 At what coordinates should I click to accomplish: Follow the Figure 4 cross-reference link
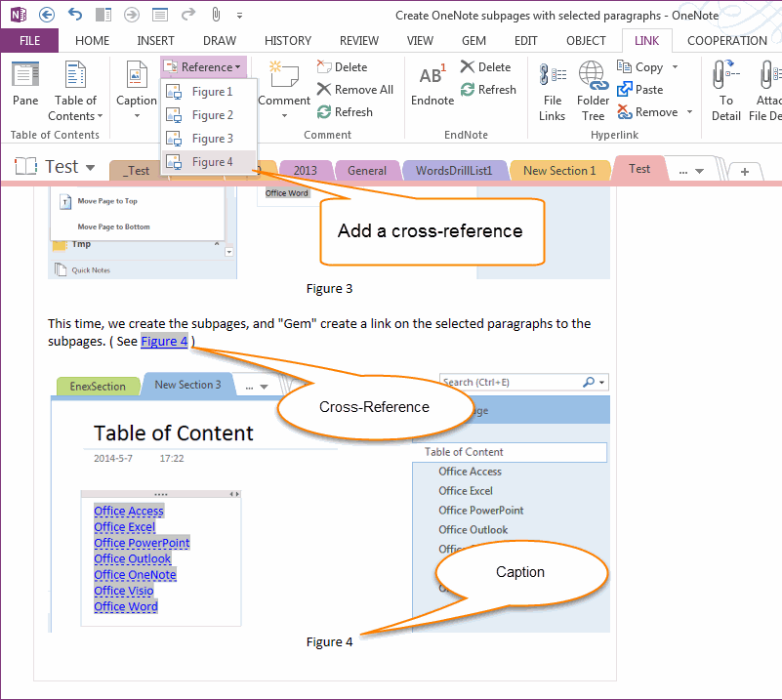pyautogui.click(x=164, y=341)
